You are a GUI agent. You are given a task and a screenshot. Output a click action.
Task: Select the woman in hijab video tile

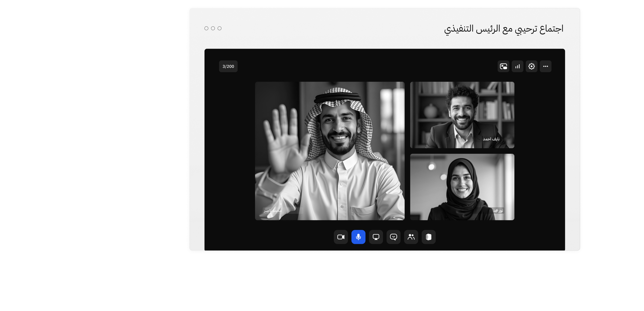point(462,187)
